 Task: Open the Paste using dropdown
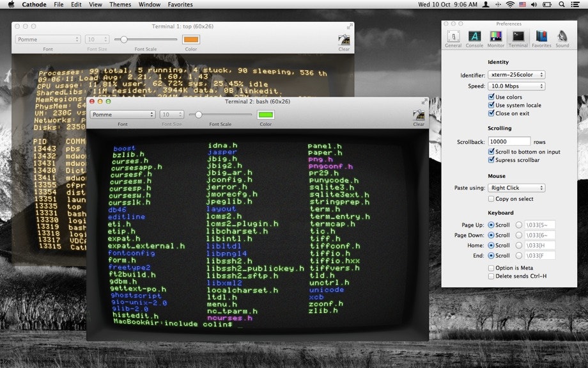coord(516,188)
